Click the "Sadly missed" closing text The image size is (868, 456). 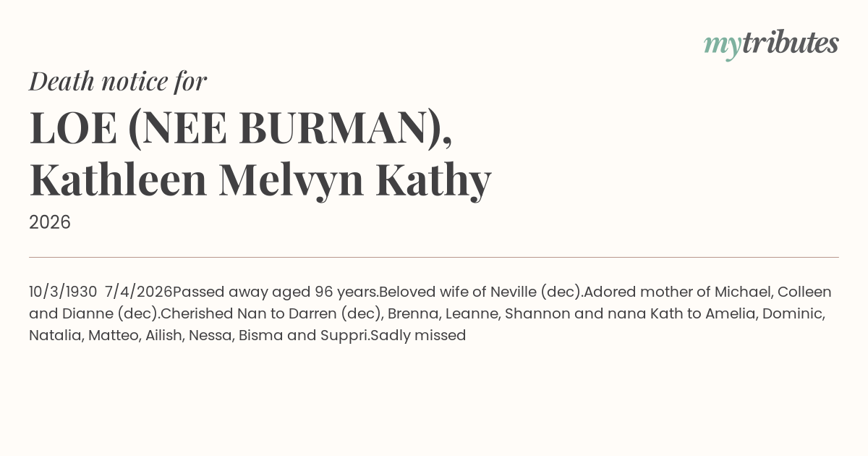tap(418, 335)
